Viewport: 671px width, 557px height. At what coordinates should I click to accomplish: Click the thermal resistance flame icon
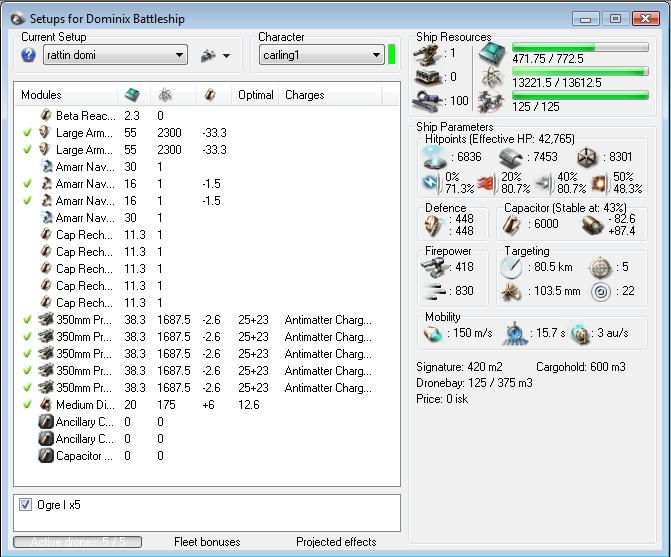coord(487,184)
